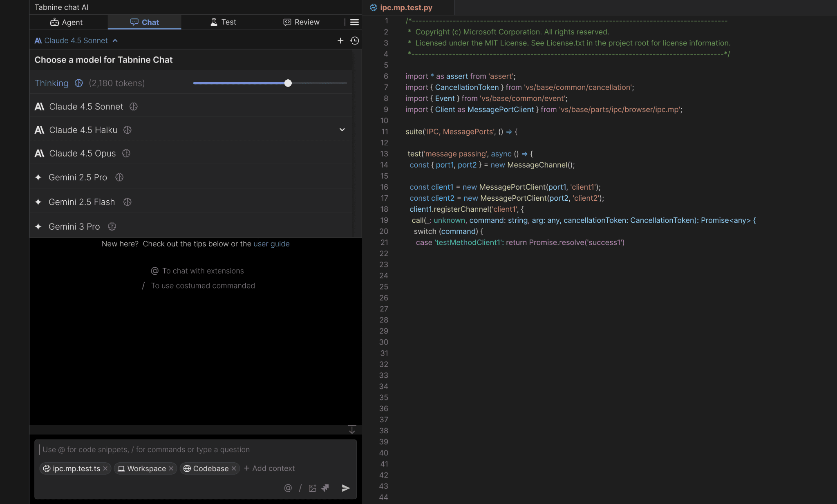Viewport: 837px width, 504px height.
Task: Click the Anthropic logo on Claude 4.5 Opus row
Action: point(39,153)
